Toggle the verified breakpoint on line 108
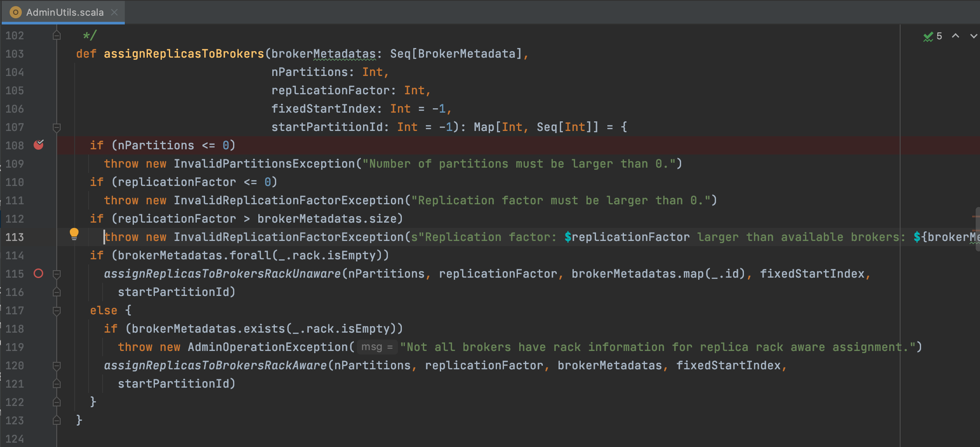The width and height of the screenshot is (980, 447). 39,145
